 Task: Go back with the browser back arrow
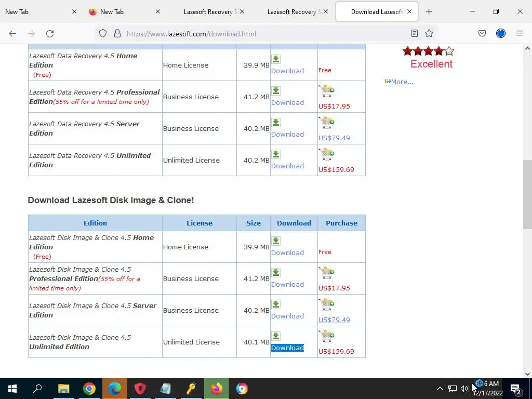point(12,34)
